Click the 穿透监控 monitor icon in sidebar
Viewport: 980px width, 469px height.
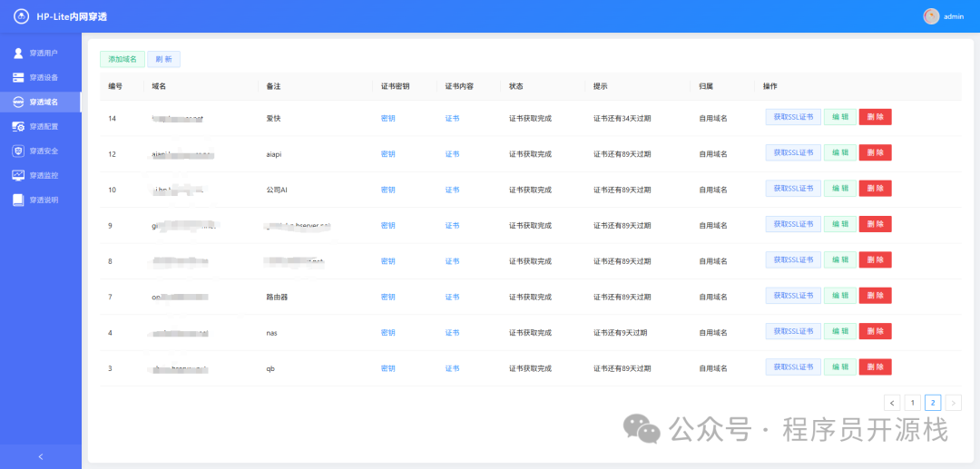pos(18,175)
